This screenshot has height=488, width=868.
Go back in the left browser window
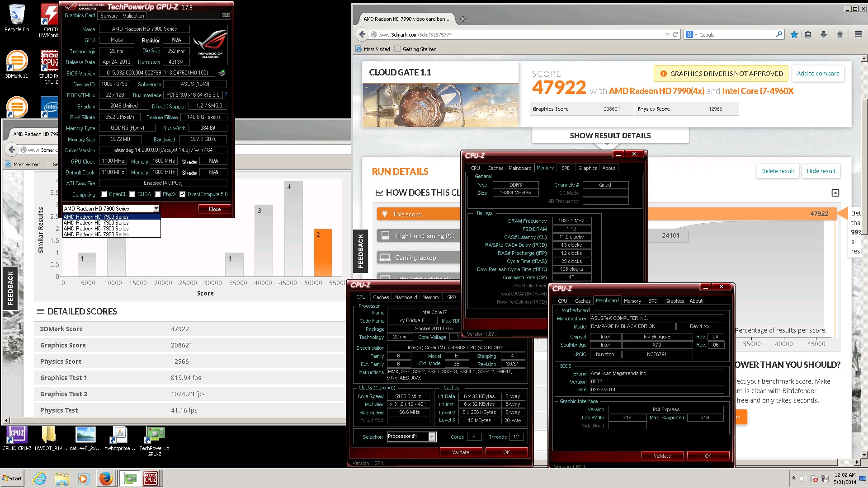[11, 150]
